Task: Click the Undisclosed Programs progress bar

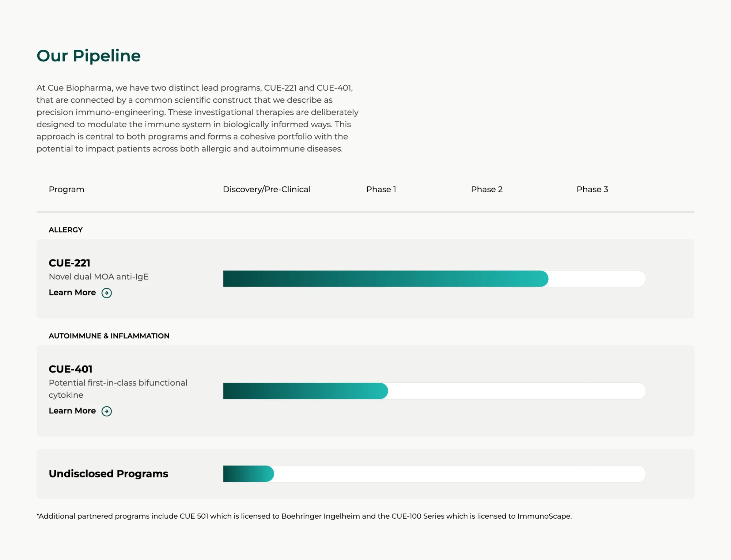Action: click(x=434, y=473)
